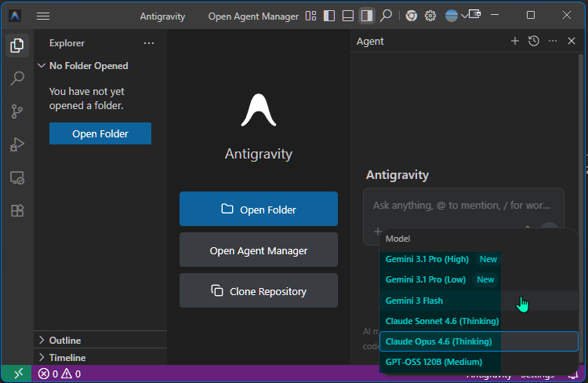Viewport: 588px width, 383px height.
Task: Click the remote window indicator in status bar
Action: (17, 374)
